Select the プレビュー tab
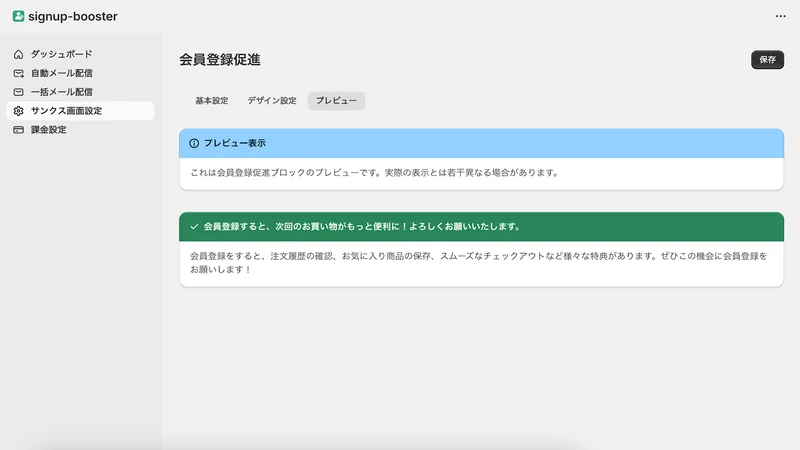The width and height of the screenshot is (800, 450). pyautogui.click(x=336, y=101)
